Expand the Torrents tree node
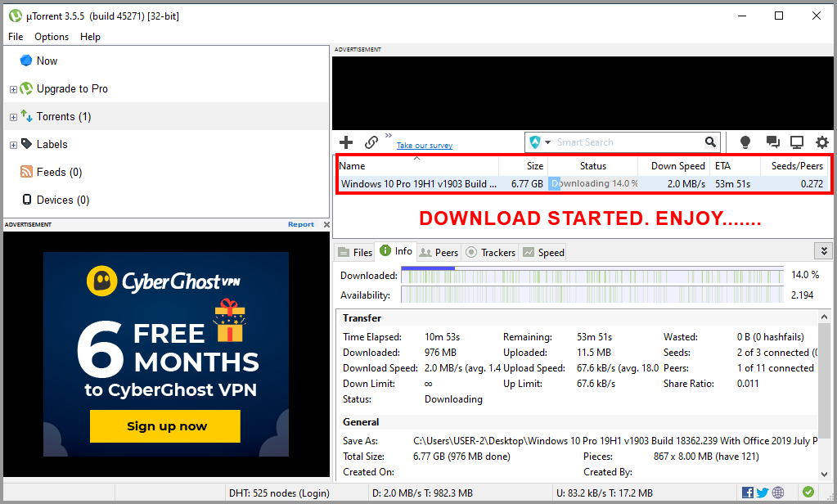 point(13,117)
